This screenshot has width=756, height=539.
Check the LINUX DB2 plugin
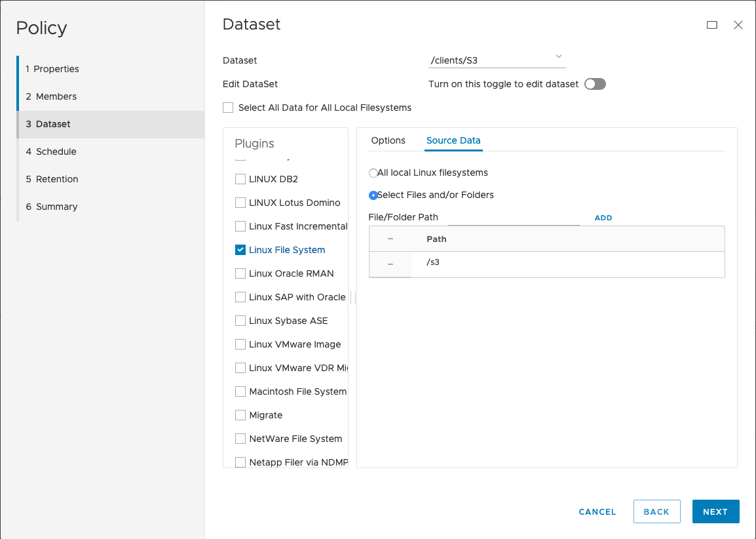[240, 179]
